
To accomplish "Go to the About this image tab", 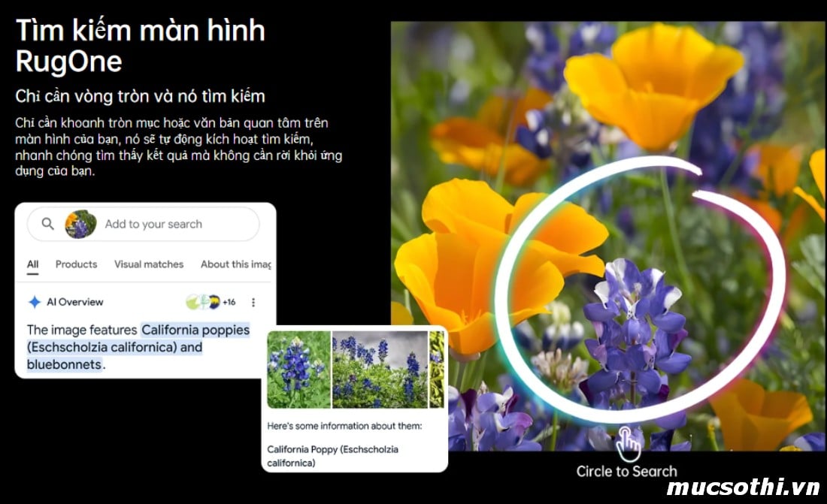I will pos(235,264).
